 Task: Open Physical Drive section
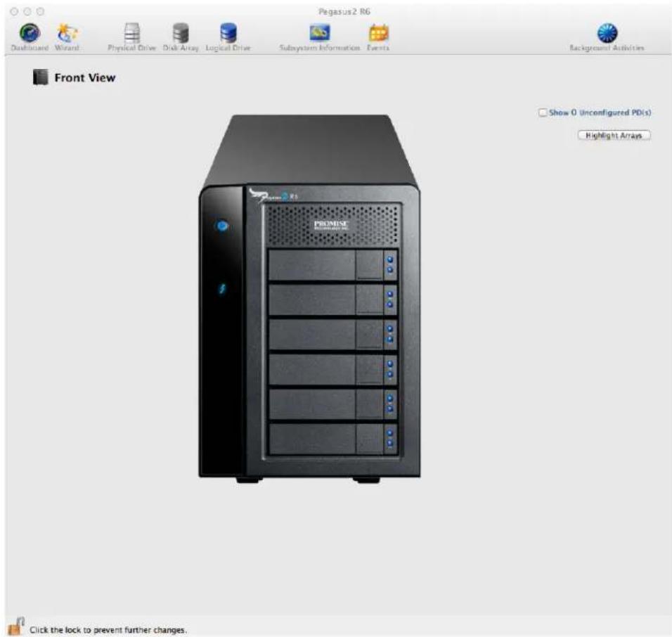click(x=131, y=37)
